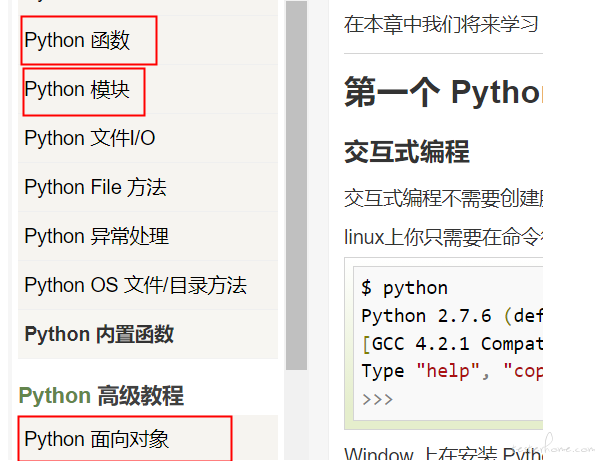Image resolution: width=596 pixels, height=461 pixels.
Task: Click the paragraph starting with 在本章中我们将来学习
Action: (x=441, y=24)
